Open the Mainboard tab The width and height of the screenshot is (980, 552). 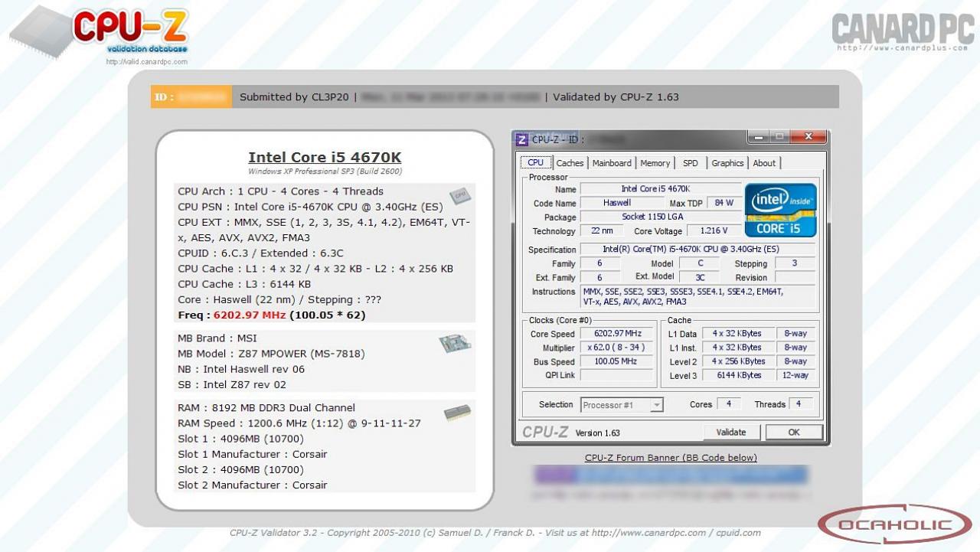coord(612,163)
